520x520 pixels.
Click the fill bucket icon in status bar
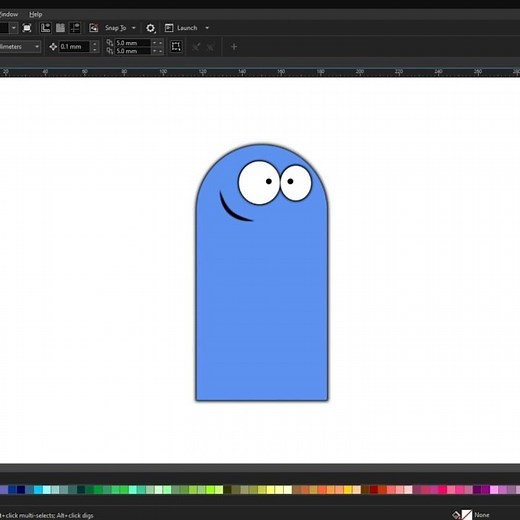[456, 515]
